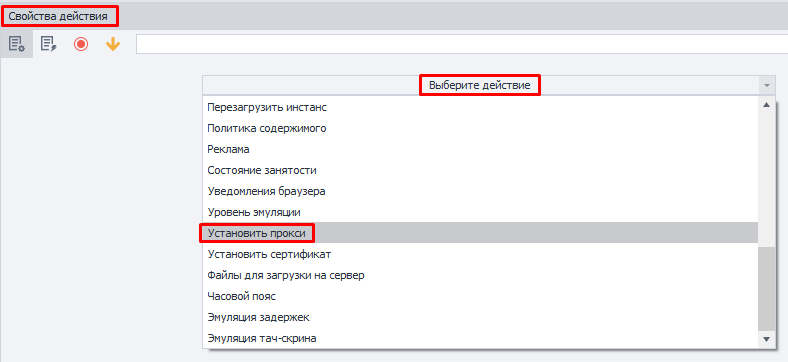Open the Выберите действие combo box
This screenshot has height=362, width=788.
click(489, 85)
